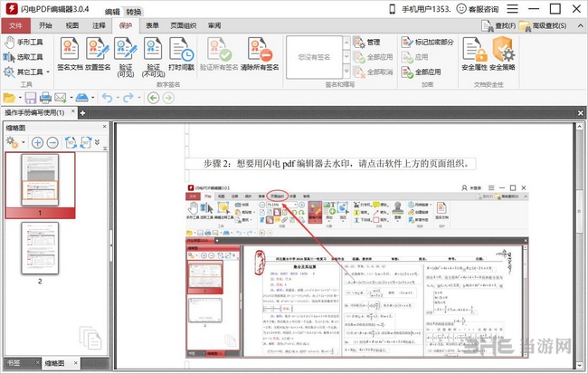Select the 手形工具 hand tool
Screen dimensions: 588x374
(x=24, y=42)
